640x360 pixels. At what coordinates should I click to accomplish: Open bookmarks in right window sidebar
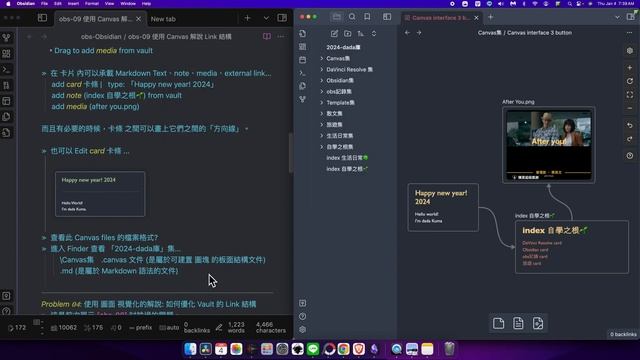(367, 17)
